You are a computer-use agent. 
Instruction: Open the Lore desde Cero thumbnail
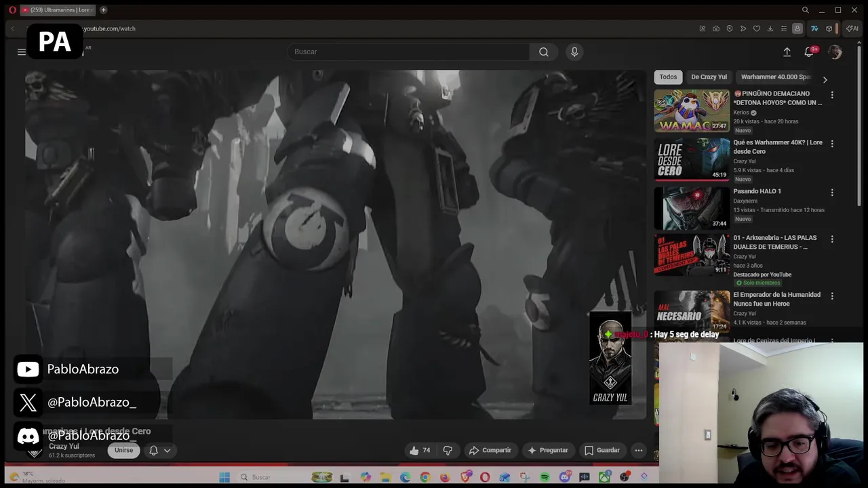coord(692,160)
